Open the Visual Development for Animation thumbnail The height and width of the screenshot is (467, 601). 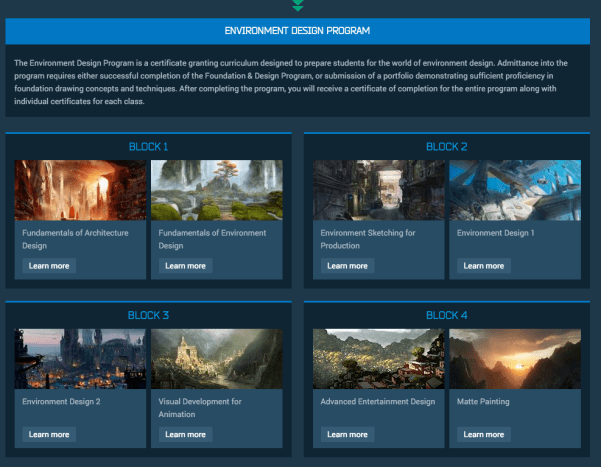click(217, 359)
